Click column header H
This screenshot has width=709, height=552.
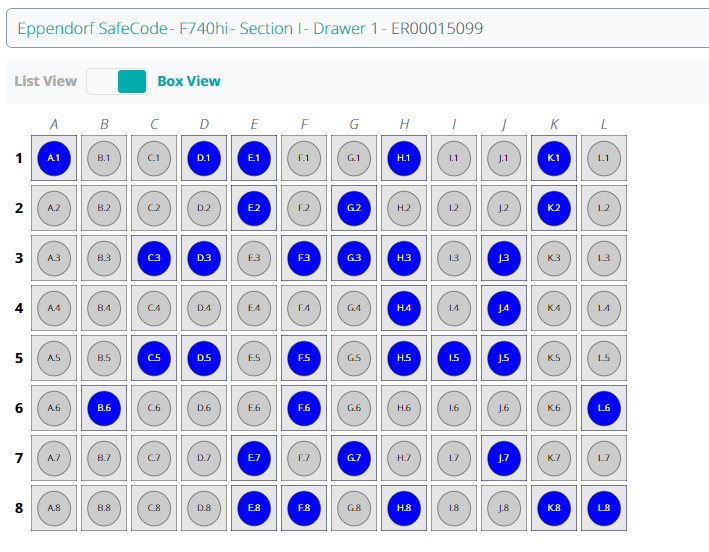pos(404,124)
